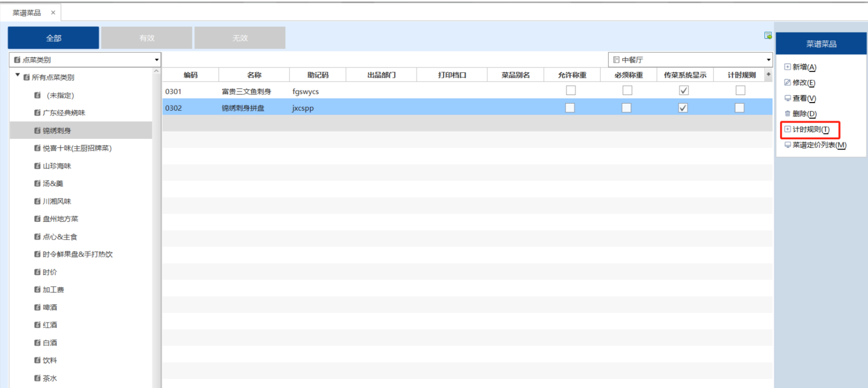This screenshot has width=868, height=388.
Task: Toggle 允许称重 checkbox for row 0301
Action: [x=570, y=91]
